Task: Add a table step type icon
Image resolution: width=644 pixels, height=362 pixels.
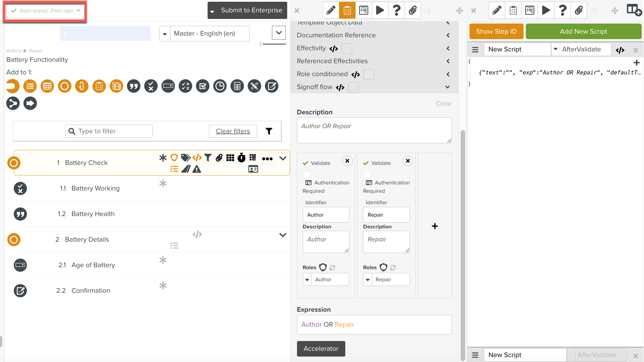Action: [47, 86]
